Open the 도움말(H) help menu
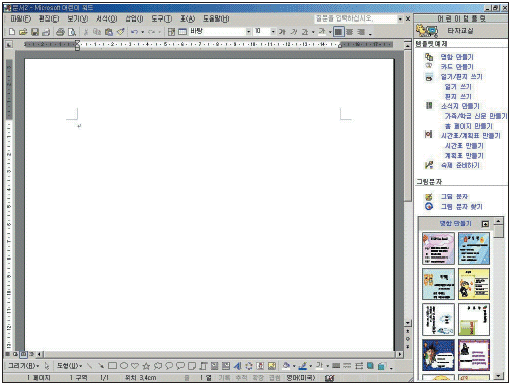Viewport: 510px width, 384px height. pyautogui.click(x=216, y=19)
